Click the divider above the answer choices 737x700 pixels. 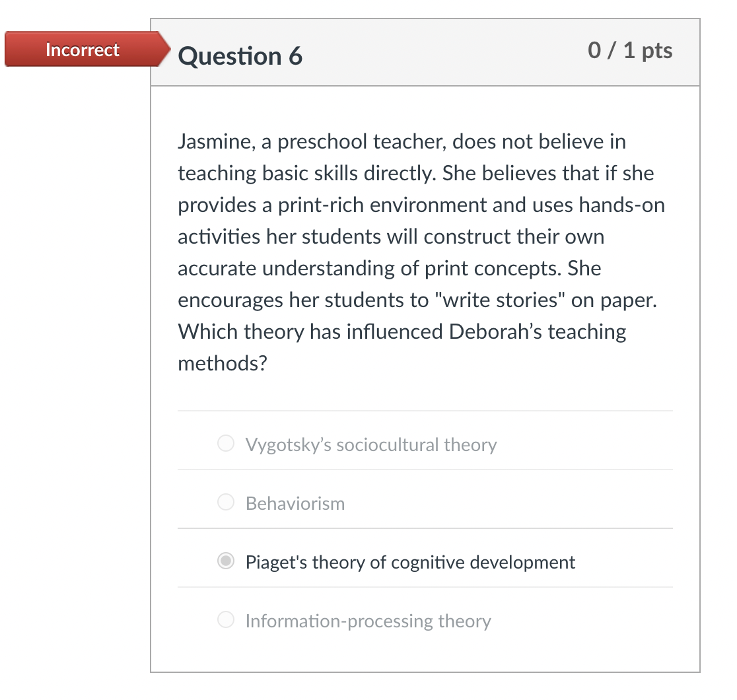pyautogui.click(x=425, y=409)
